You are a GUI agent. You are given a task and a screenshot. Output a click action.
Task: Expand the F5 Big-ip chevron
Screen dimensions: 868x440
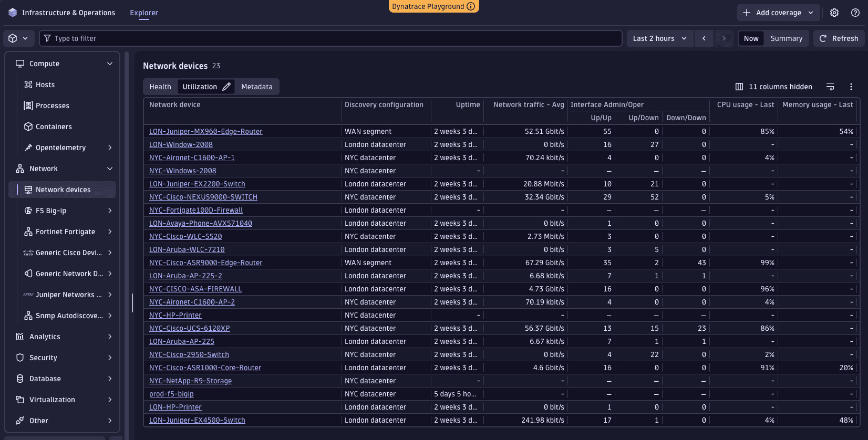coord(110,211)
